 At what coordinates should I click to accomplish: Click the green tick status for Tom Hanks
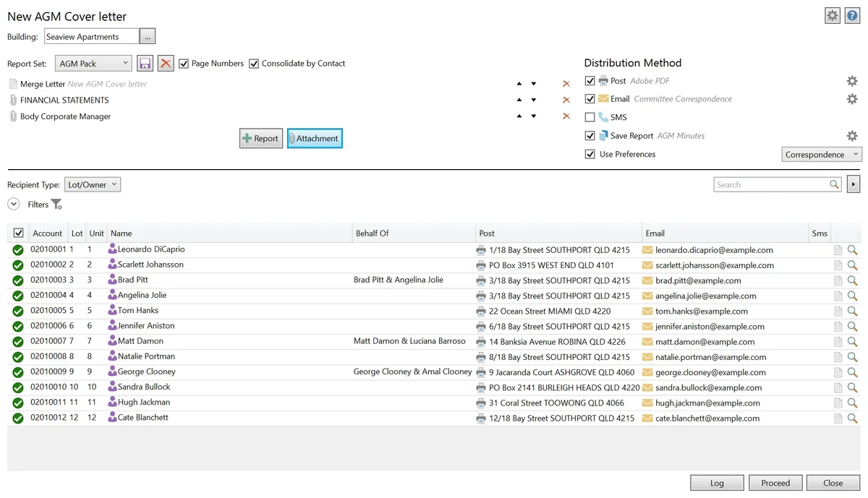18,312
